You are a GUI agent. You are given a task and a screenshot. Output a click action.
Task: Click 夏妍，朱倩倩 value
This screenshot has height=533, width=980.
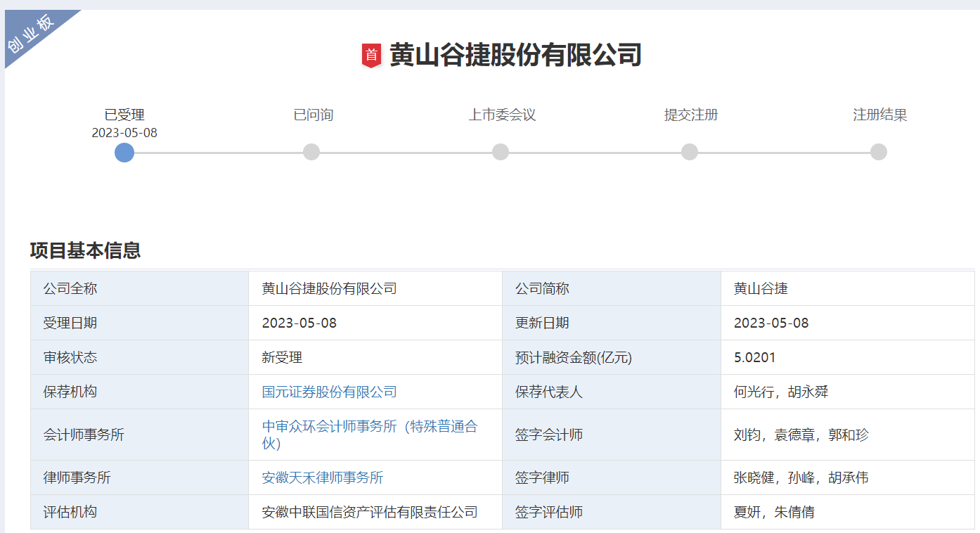774,512
